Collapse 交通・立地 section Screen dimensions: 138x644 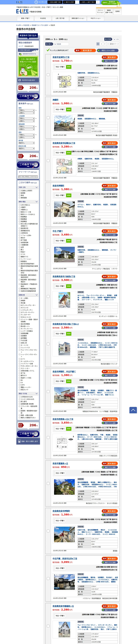pos(28,187)
